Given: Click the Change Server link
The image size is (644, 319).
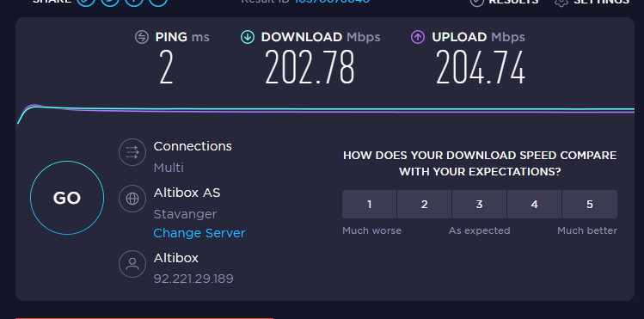Looking at the screenshot, I should pos(199,233).
